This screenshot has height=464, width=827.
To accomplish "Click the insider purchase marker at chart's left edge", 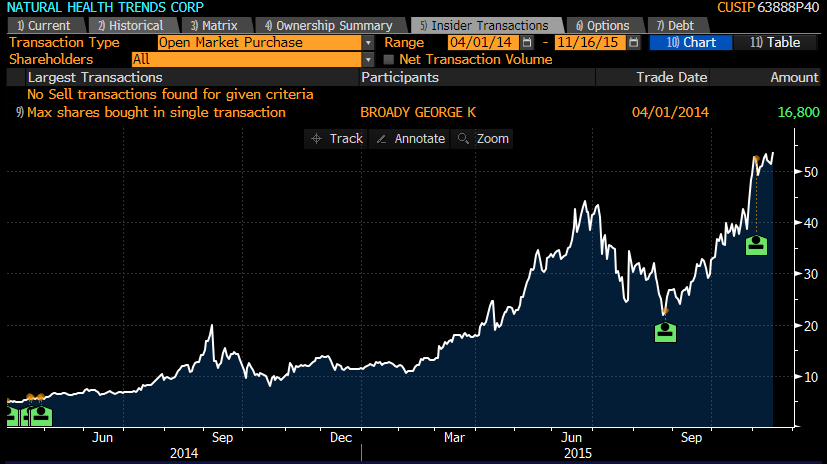I will coord(12,415).
